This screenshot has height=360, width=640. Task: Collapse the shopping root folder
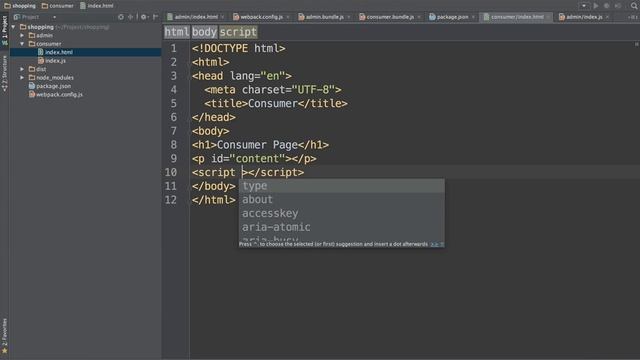coord(13,27)
